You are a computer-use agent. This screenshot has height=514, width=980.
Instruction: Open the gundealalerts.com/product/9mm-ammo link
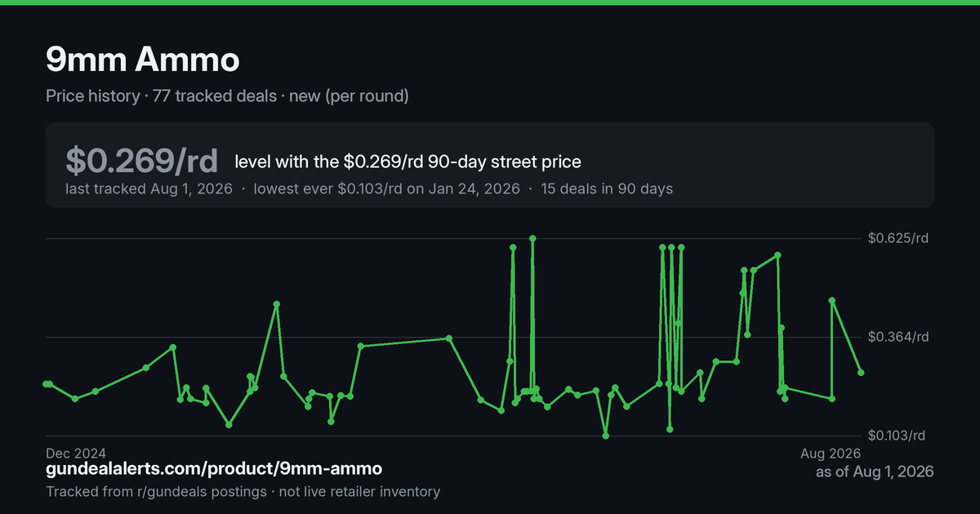click(214, 469)
